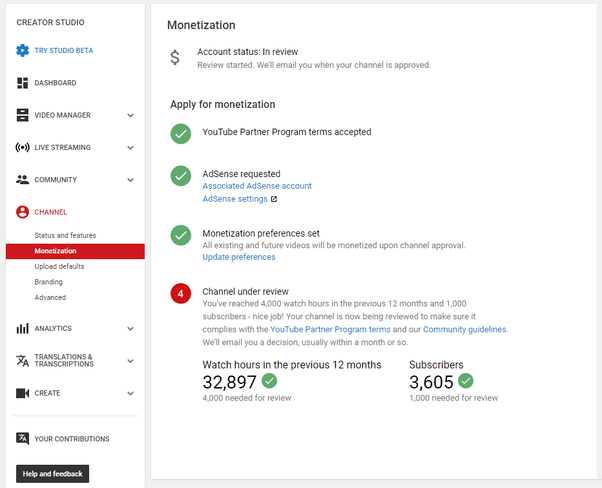Click the 'Account status: In review' text
Screen dimensions: 602x488
point(248,52)
